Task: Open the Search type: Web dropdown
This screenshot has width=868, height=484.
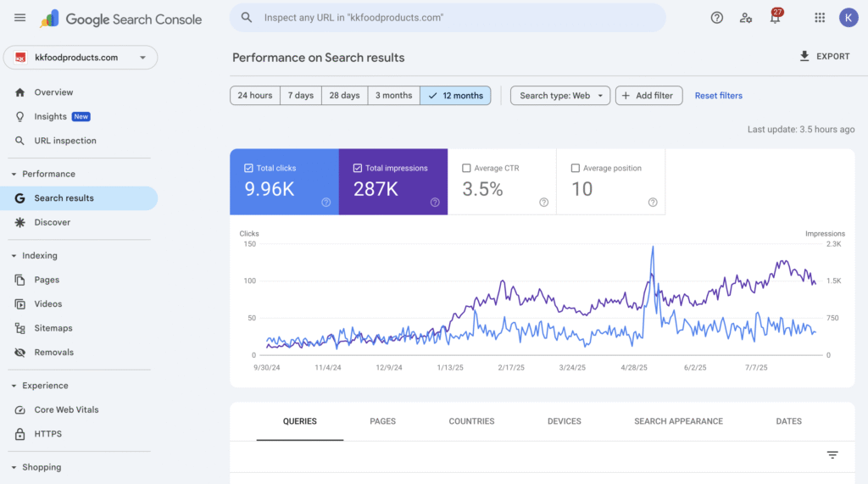Action: pos(560,95)
